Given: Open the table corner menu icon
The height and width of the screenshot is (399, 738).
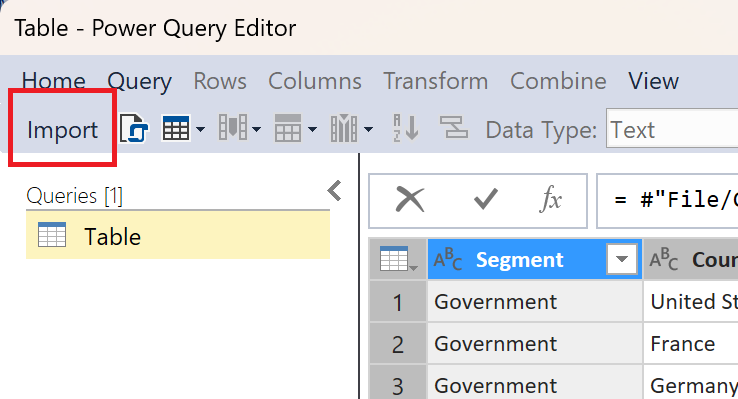Looking at the screenshot, I should point(398,259).
